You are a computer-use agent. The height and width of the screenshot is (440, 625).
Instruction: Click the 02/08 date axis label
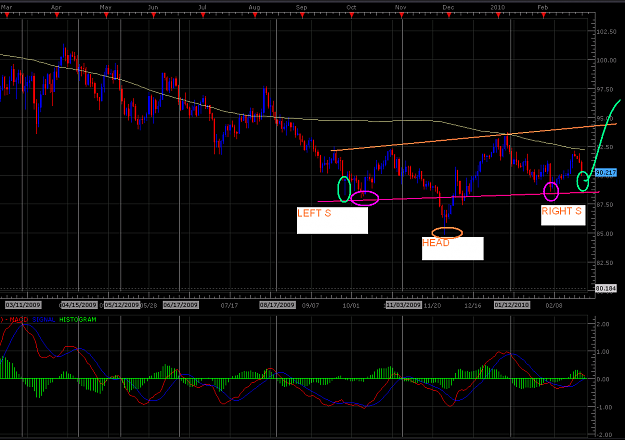point(554,305)
